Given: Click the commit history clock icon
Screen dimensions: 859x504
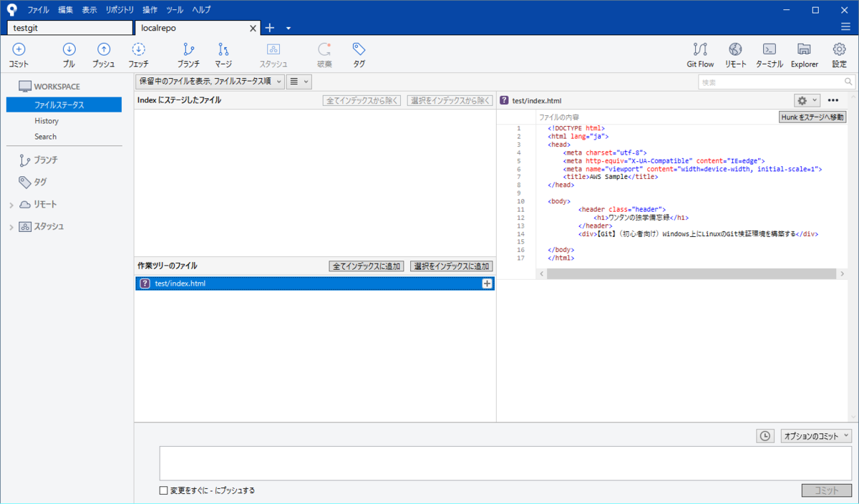Looking at the screenshot, I should point(765,436).
